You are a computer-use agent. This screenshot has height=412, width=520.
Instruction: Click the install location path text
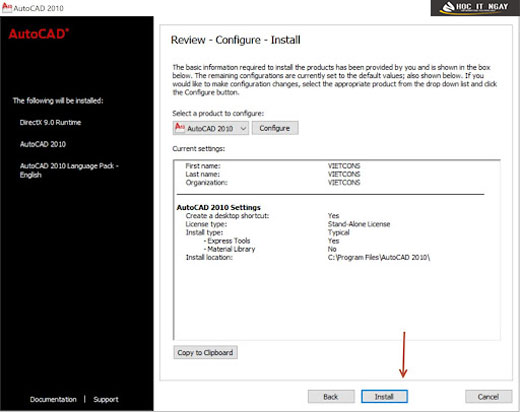coord(379,257)
